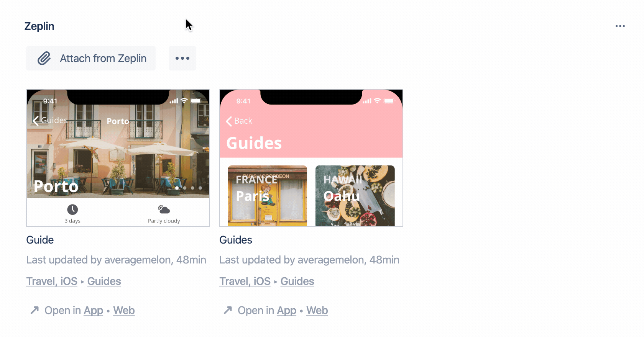The height and width of the screenshot is (337, 644).
Task: Click Attach from Zeplin button
Action: tap(91, 58)
